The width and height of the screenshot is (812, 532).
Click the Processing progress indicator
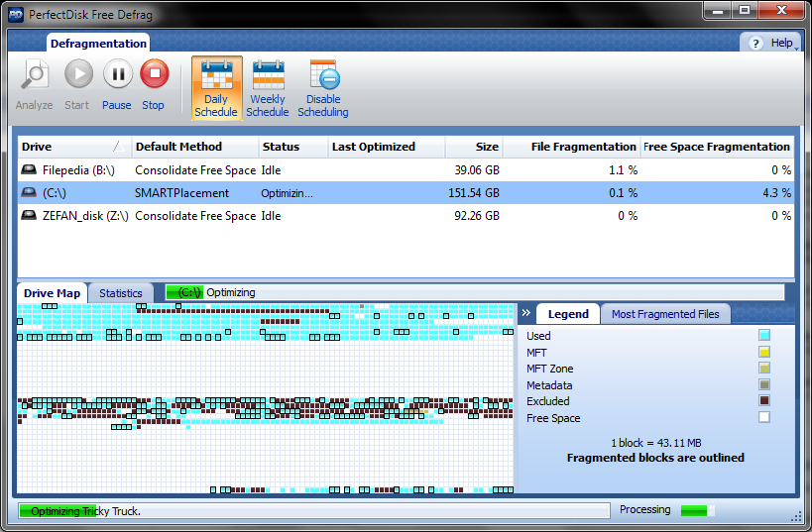click(698, 511)
